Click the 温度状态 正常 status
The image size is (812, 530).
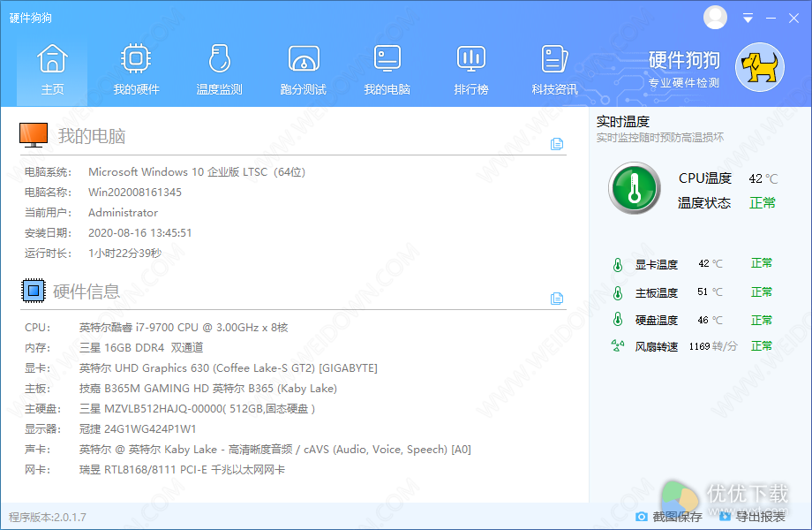(763, 202)
